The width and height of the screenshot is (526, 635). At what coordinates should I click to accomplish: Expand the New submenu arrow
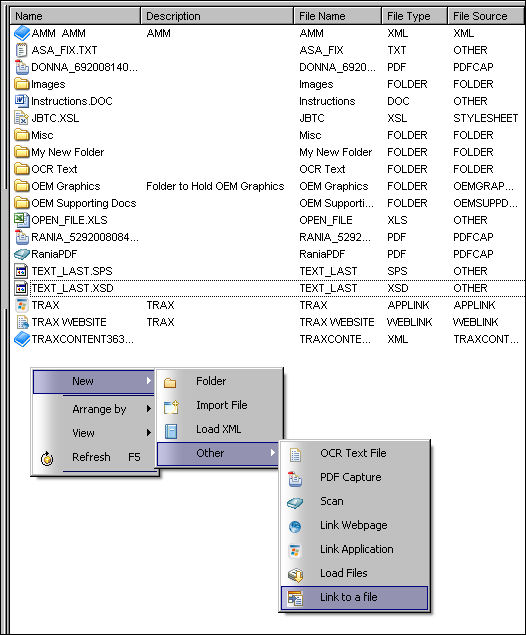tap(149, 381)
